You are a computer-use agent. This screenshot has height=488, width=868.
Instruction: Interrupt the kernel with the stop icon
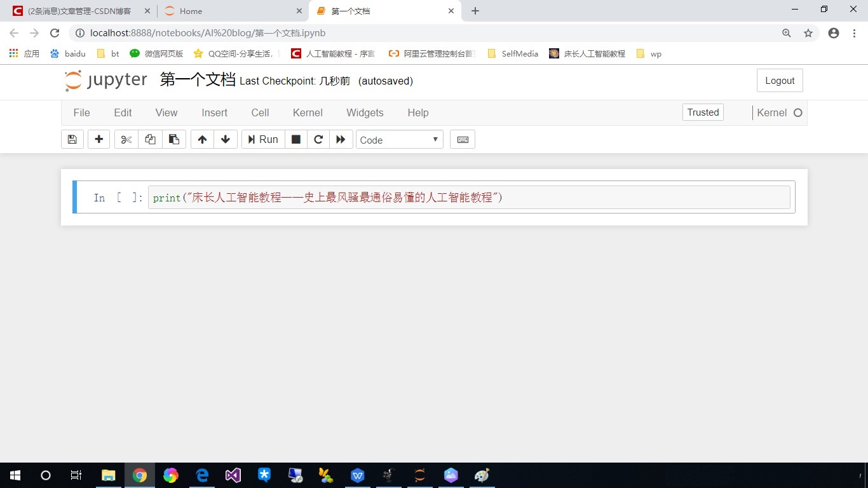(296, 139)
